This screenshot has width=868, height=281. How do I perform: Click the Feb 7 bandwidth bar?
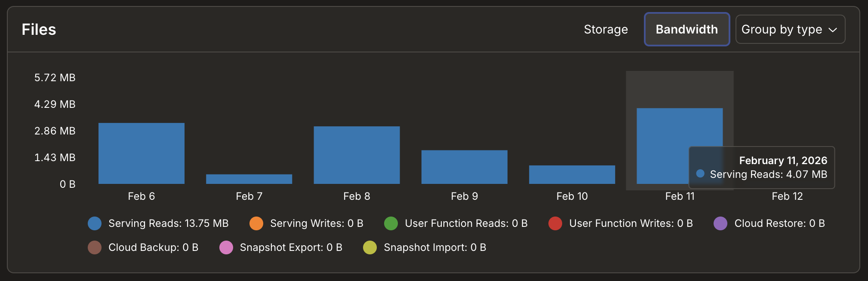coord(249,179)
